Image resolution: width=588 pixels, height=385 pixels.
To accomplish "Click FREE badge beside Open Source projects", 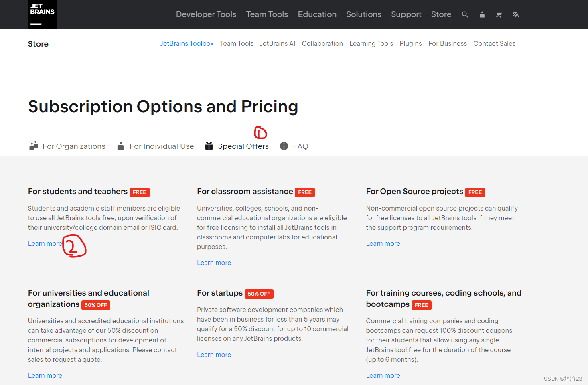I will (475, 192).
